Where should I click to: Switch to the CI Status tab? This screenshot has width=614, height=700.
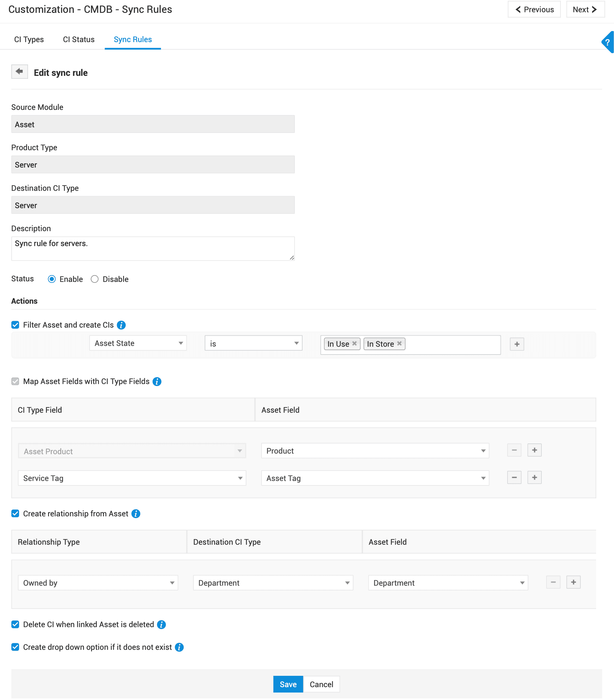coord(79,39)
